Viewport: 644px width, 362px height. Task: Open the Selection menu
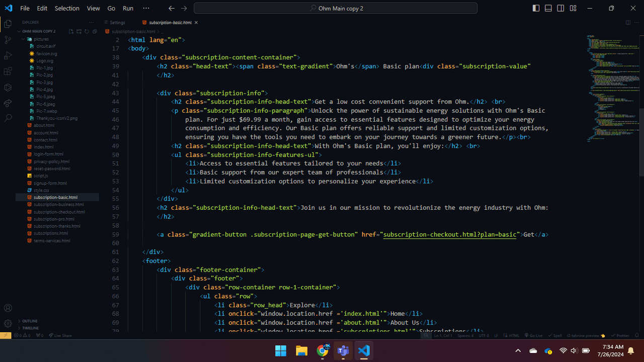coord(67,8)
